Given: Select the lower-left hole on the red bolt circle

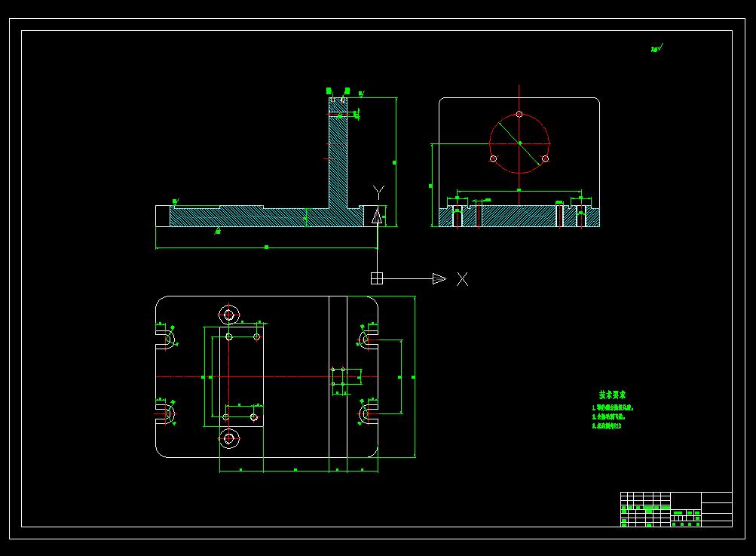Looking at the screenshot, I should click(493, 158).
